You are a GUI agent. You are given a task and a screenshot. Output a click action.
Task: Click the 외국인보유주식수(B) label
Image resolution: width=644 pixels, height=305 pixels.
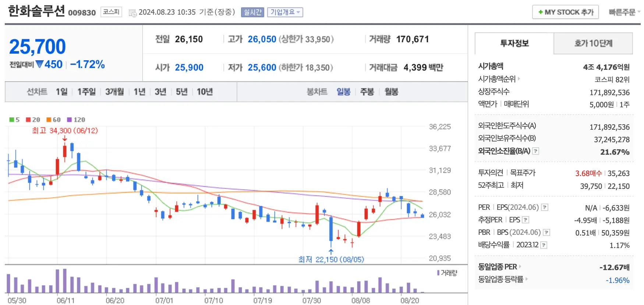pos(507,138)
